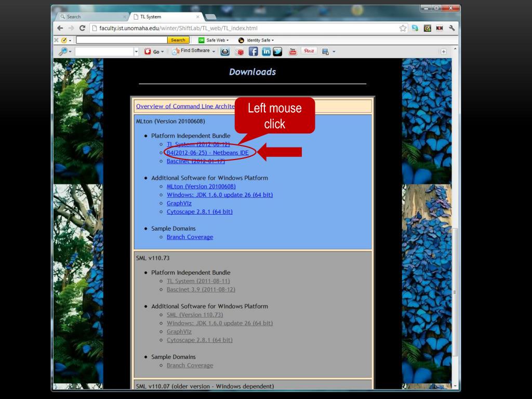Open Bascinet (2012-01-17) link
532x399 pixels.
coord(196,161)
